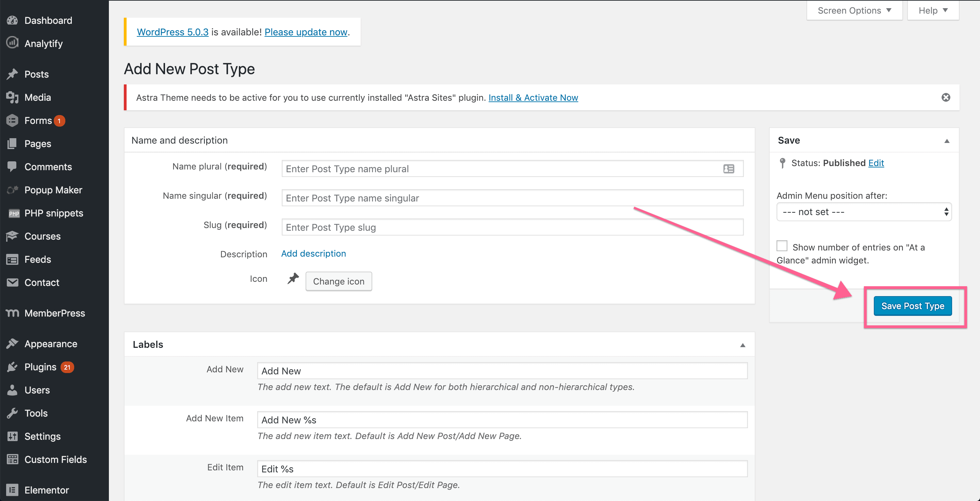Focus the Name singular input field
Screen dimensions: 980x501
[512, 198]
